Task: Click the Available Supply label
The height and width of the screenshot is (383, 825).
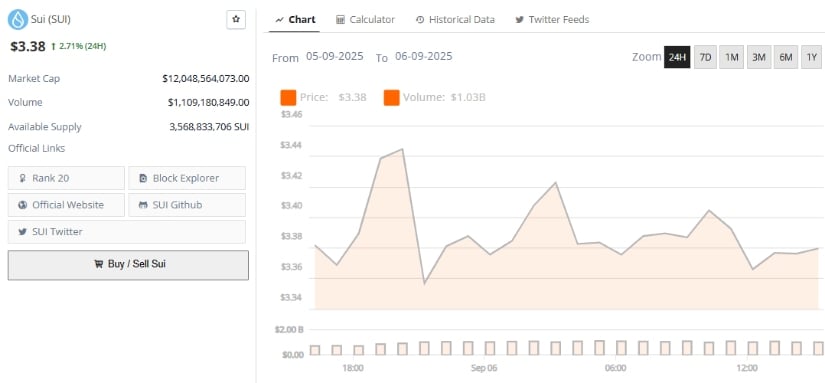Action: coord(45,127)
